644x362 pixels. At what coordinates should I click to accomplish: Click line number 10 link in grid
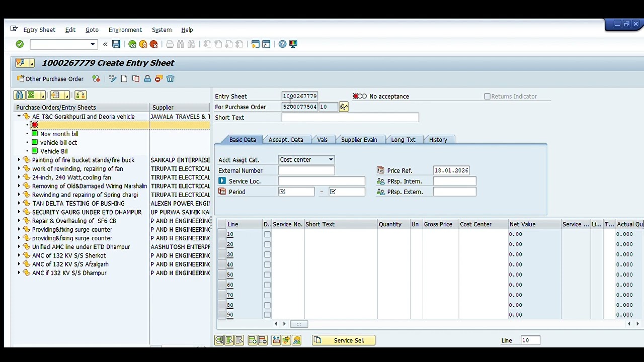(230, 234)
